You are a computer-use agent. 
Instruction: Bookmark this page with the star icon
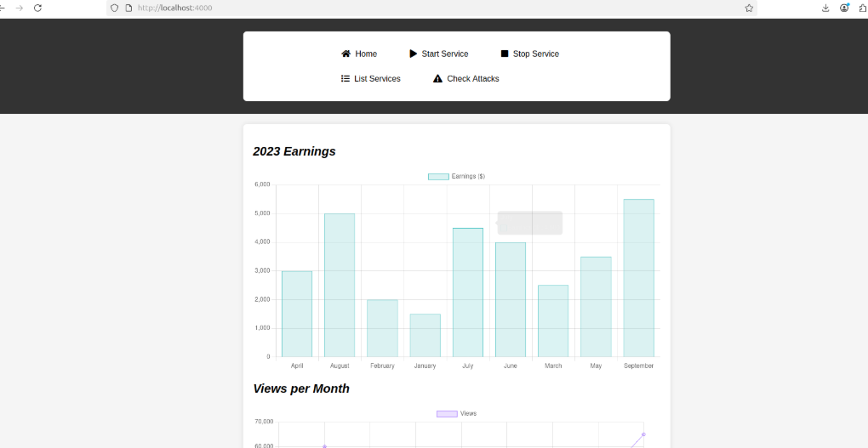tap(749, 8)
